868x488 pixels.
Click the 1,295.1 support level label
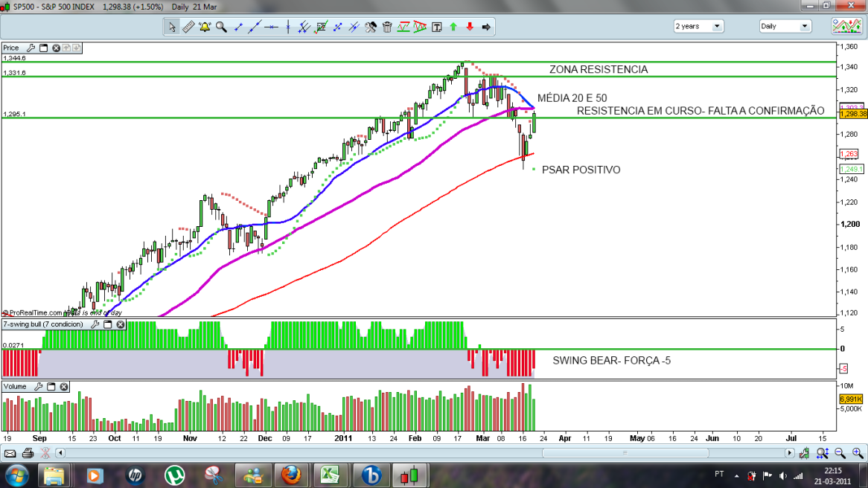point(14,115)
